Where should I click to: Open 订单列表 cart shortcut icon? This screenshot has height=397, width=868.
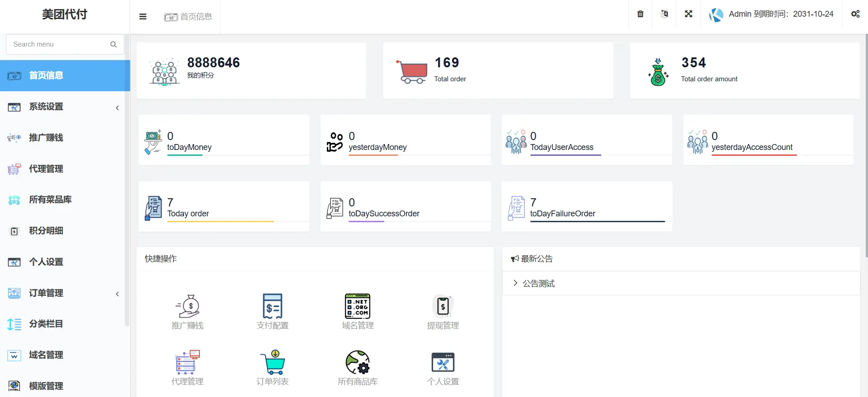(273, 362)
